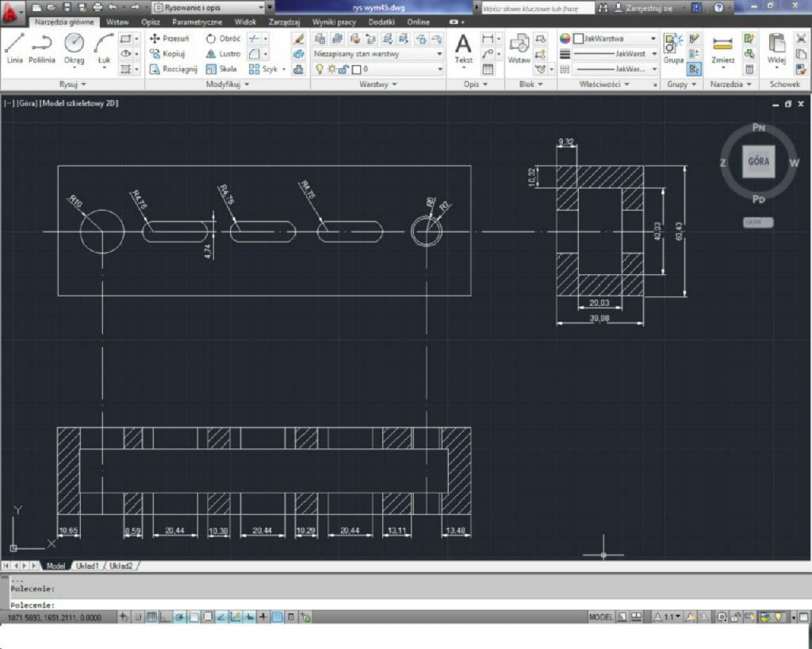
Task: Insert a table from the Opis panel
Action: tap(488, 69)
